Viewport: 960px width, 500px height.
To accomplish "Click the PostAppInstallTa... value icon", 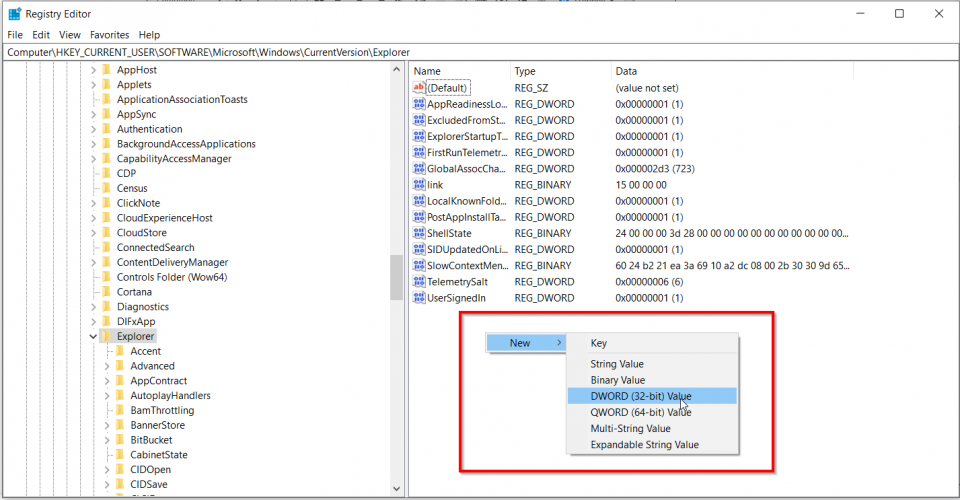I will [x=419, y=217].
